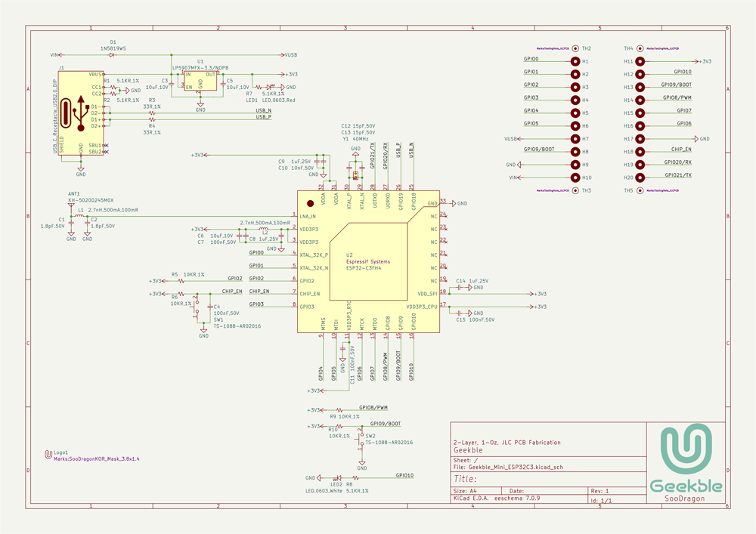Click the Title field in title block
This screenshot has width=756, height=534.
click(x=466, y=478)
